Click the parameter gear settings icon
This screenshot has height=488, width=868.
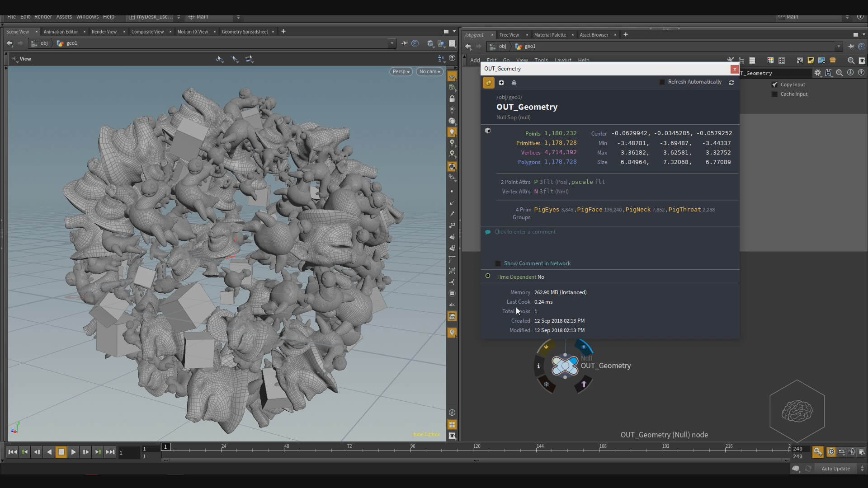[x=817, y=73]
